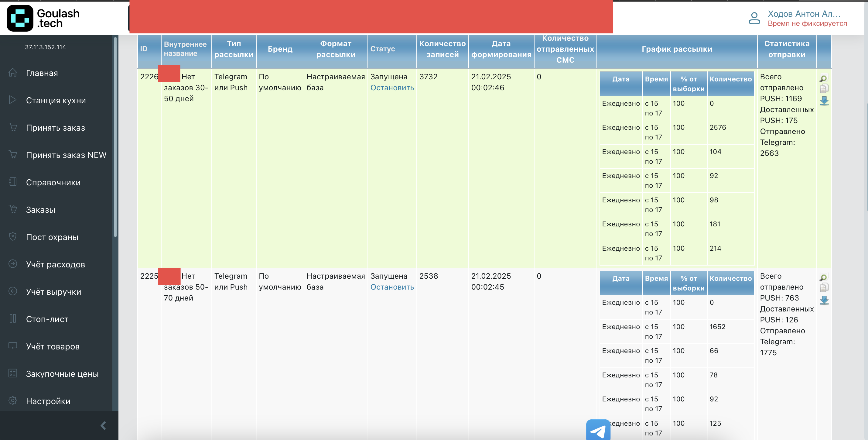Click the Количество записей column header
The image size is (868, 440).
click(443, 49)
